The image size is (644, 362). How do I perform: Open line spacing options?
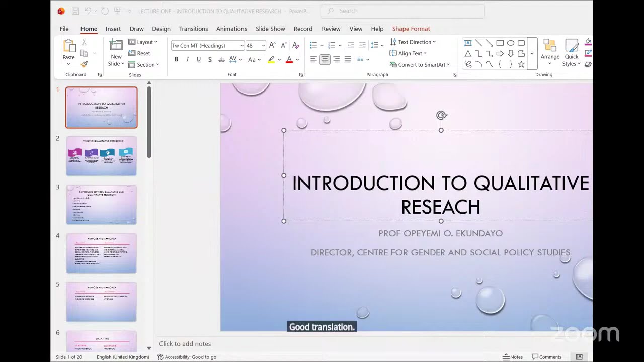[x=376, y=46]
